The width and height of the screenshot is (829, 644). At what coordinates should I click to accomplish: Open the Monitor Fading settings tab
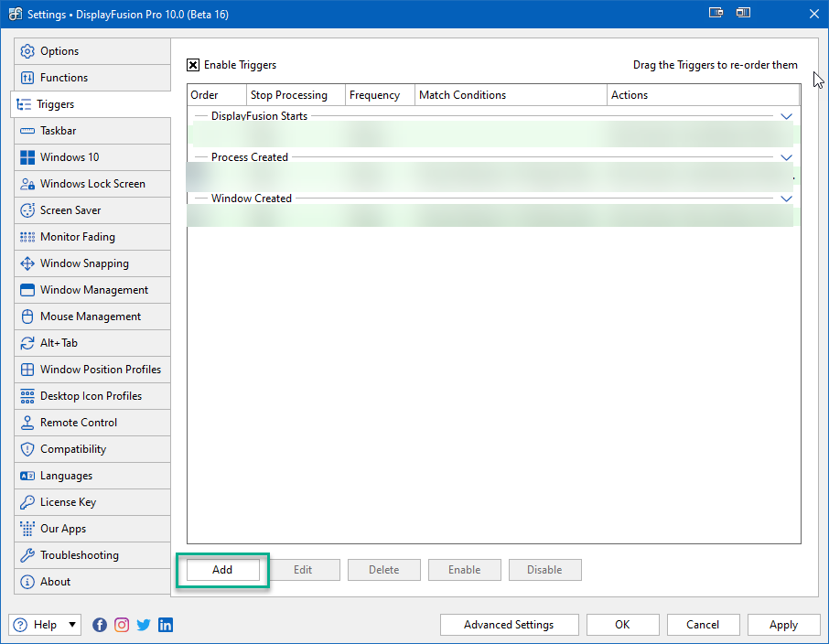pos(92,236)
